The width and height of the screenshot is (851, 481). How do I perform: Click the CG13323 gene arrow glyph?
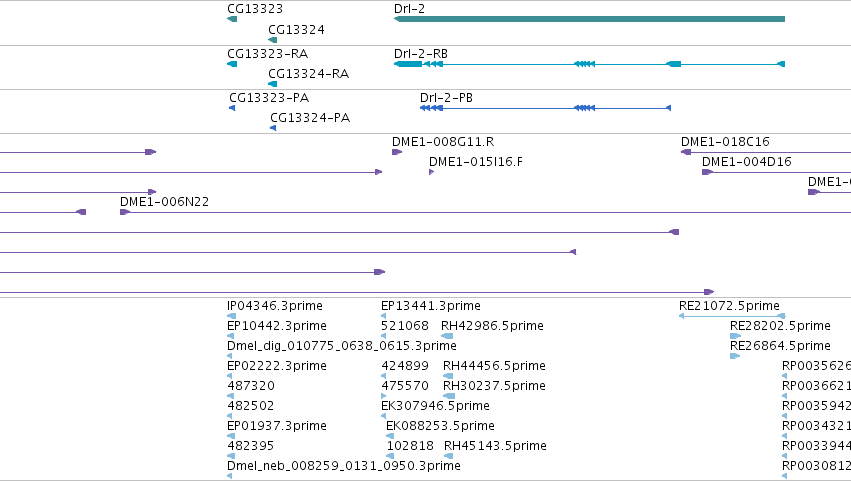232,19
